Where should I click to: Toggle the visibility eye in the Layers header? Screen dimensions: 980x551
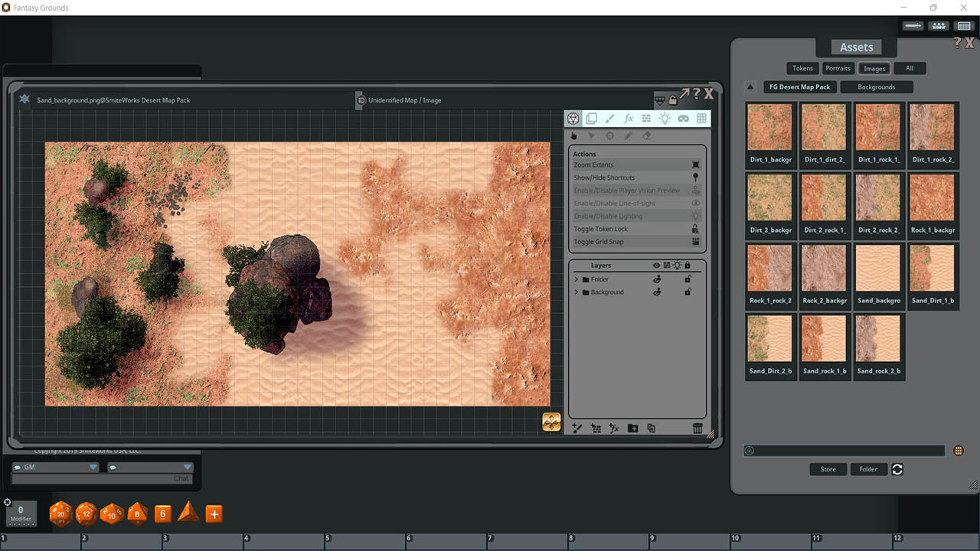pos(656,266)
